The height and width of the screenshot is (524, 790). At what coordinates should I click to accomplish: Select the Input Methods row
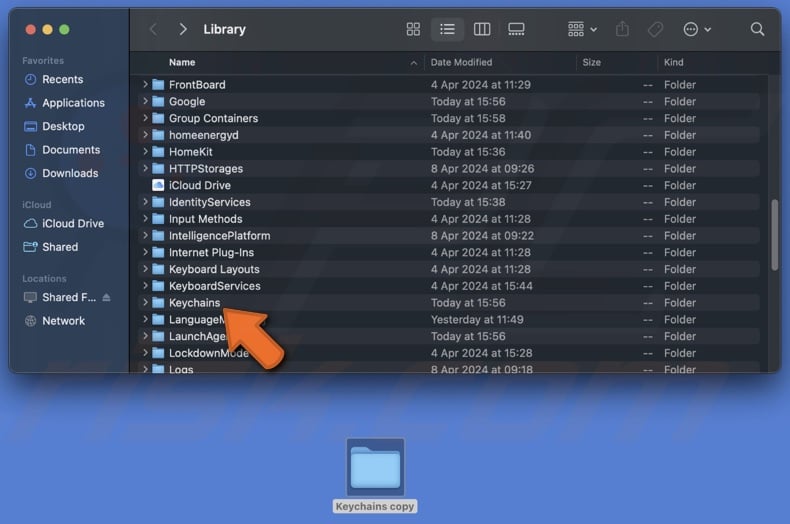tap(448, 219)
